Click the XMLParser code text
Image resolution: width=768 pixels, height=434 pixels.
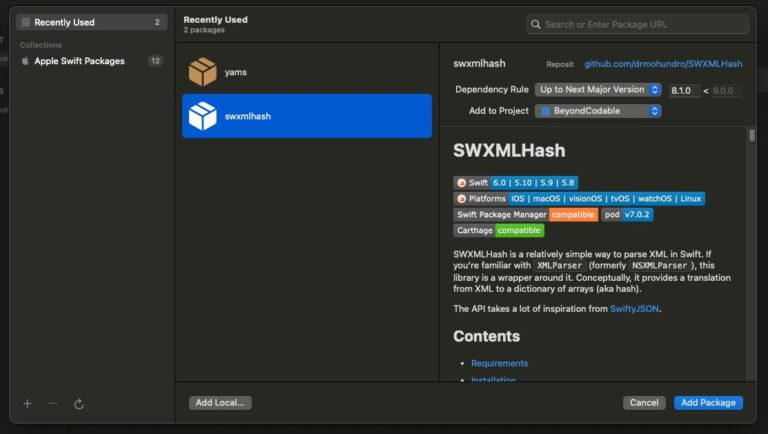pos(559,265)
